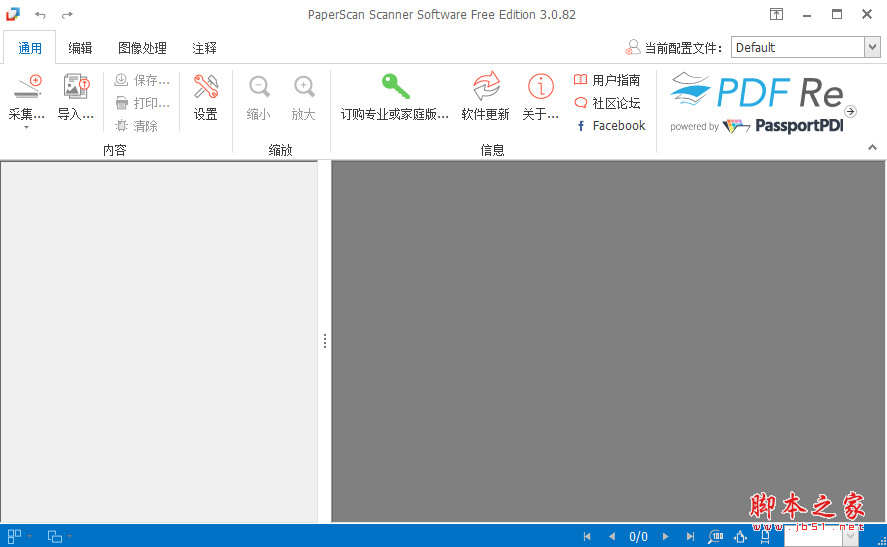This screenshot has height=547, width=887.
Task: Click the 打印 (Print) button
Action: pyautogui.click(x=141, y=103)
